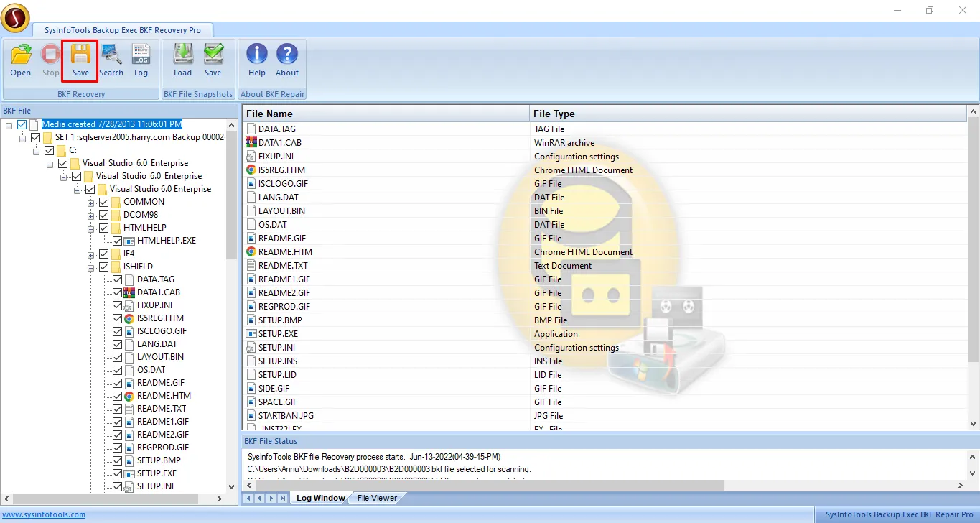
Task: Toggle the SET 1 backup checkbox
Action: click(36, 137)
